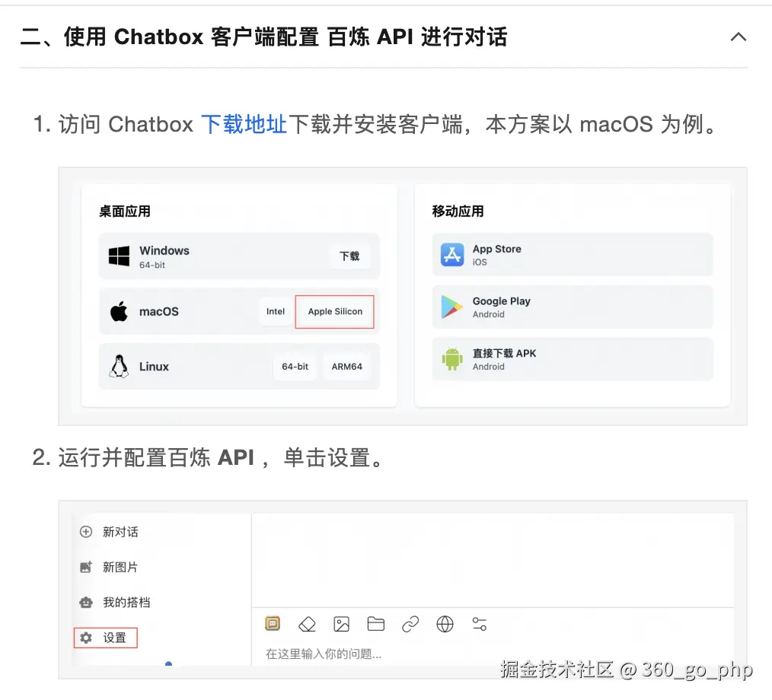Click the sliders adjust settings icon

tap(480, 624)
